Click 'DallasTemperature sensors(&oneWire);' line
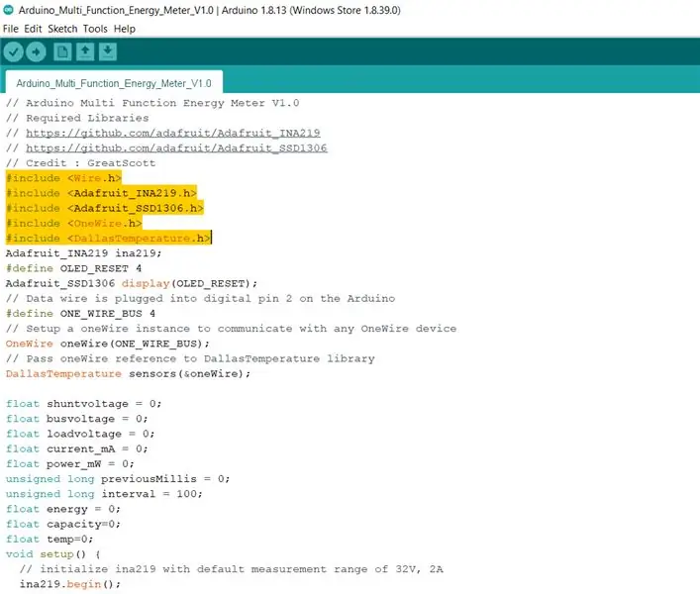 point(128,373)
